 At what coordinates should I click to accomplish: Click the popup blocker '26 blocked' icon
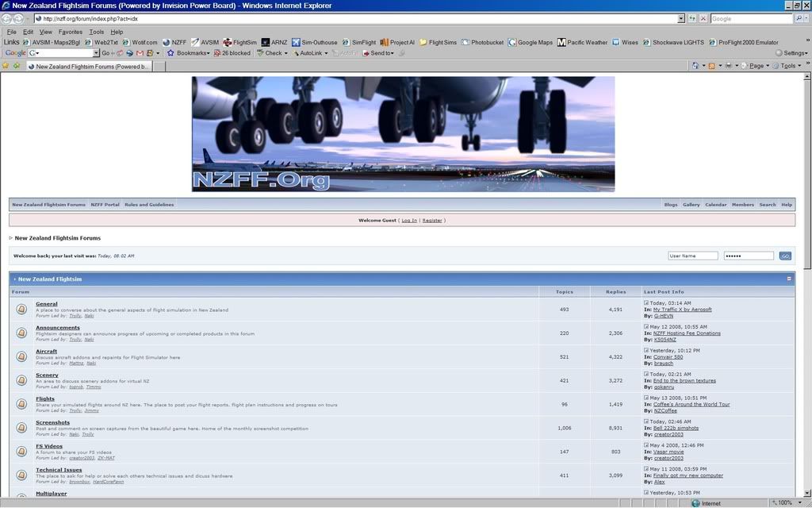pyautogui.click(x=217, y=53)
